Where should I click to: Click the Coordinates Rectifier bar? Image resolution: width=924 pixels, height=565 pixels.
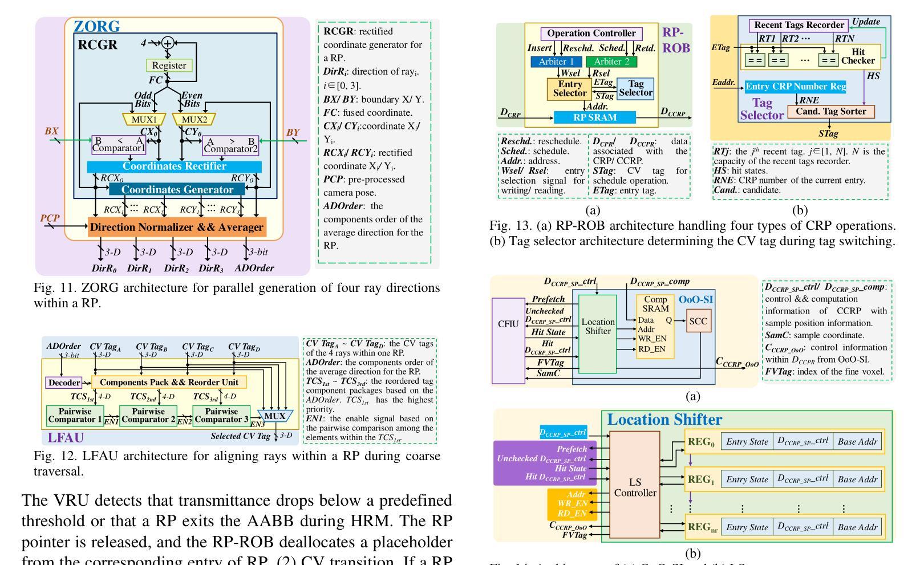point(174,166)
